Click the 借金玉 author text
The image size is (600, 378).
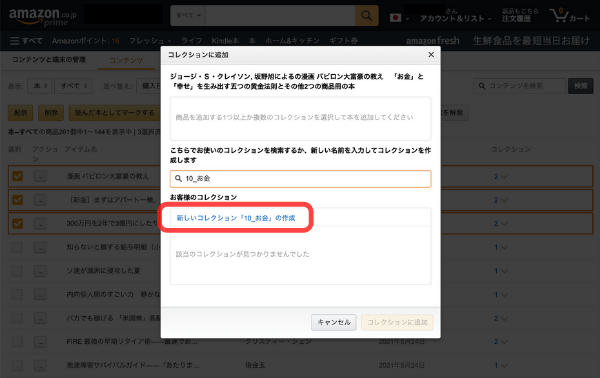[255, 365]
